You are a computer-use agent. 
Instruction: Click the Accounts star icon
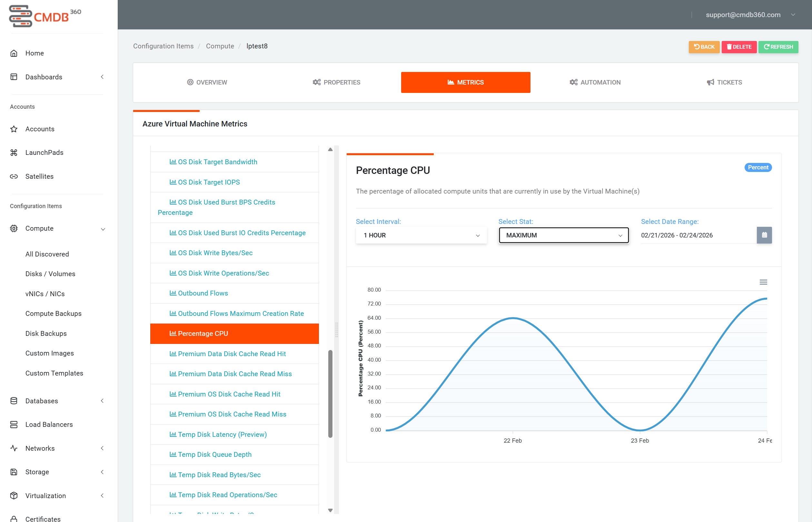[x=14, y=129]
